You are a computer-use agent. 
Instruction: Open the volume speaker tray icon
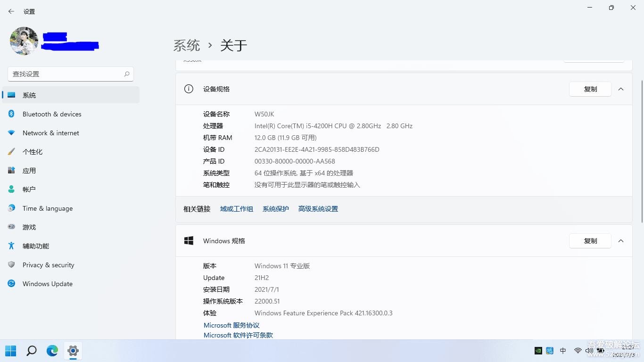tap(589, 351)
